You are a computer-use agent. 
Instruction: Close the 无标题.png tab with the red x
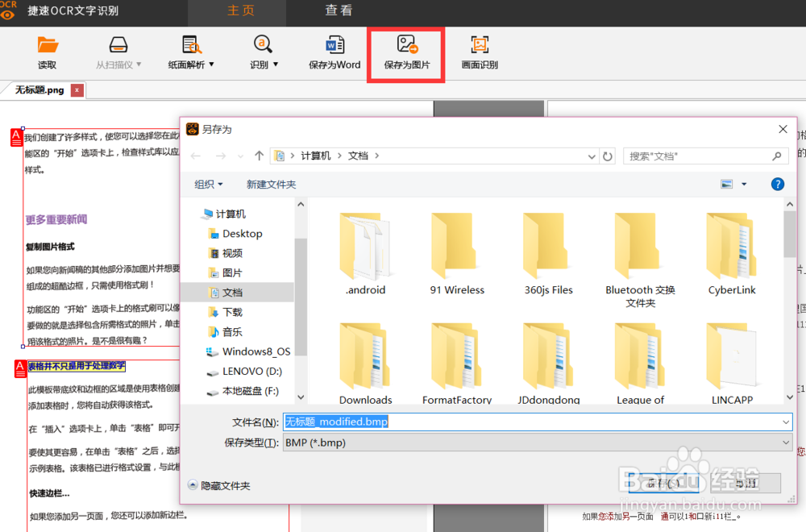click(77, 90)
